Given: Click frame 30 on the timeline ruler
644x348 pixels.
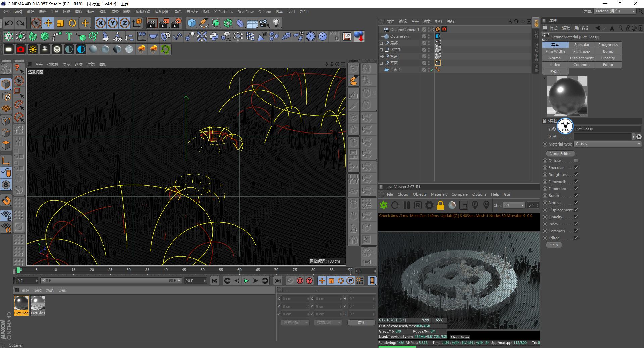Looking at the screenshot, I should tap(129, 270).
